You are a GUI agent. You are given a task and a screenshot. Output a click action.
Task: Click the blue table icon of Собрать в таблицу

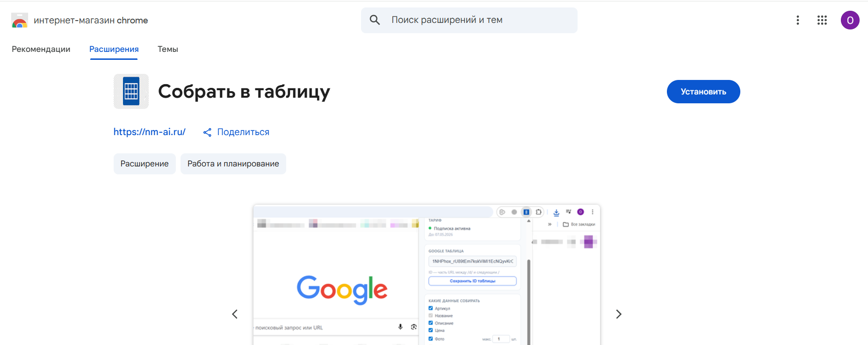coord(131,91)
